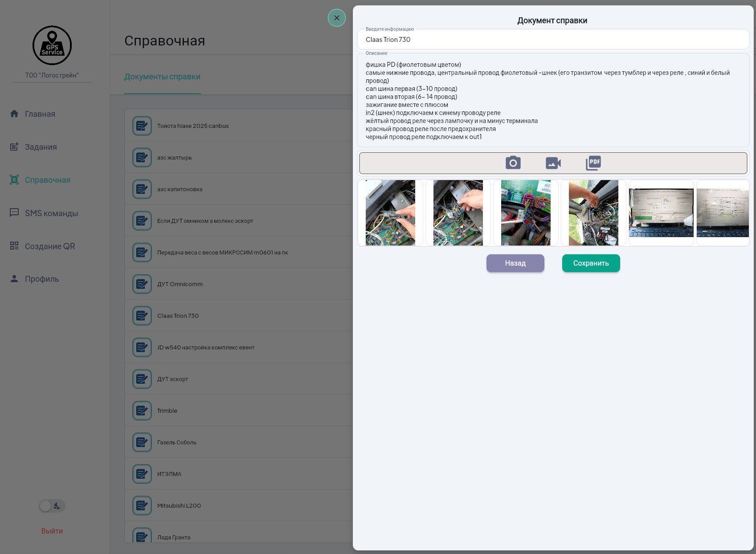Select азс жалтырь list text
The width and height of the screenshot is (756, 554).
click(175, 158)
